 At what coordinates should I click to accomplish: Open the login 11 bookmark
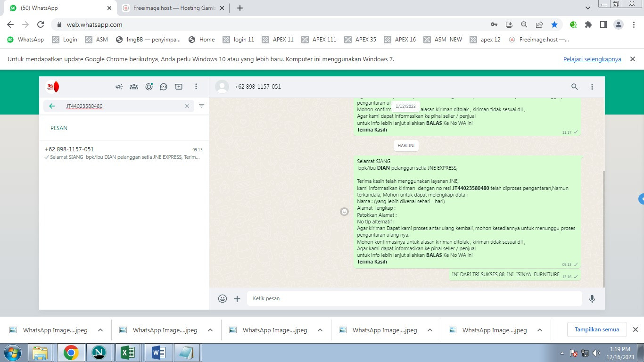tap(239, 40)
